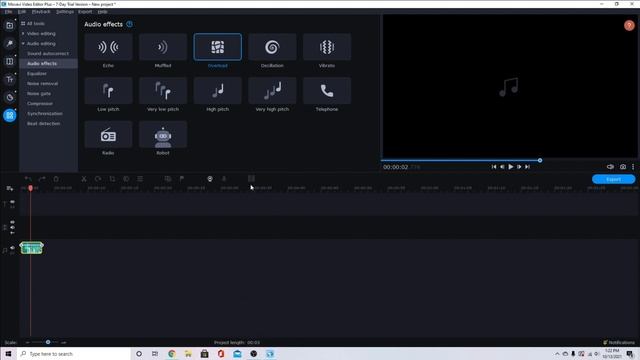Click the color adjustments icon in toolbar
The image size is (640, 360).
[126, 179]
